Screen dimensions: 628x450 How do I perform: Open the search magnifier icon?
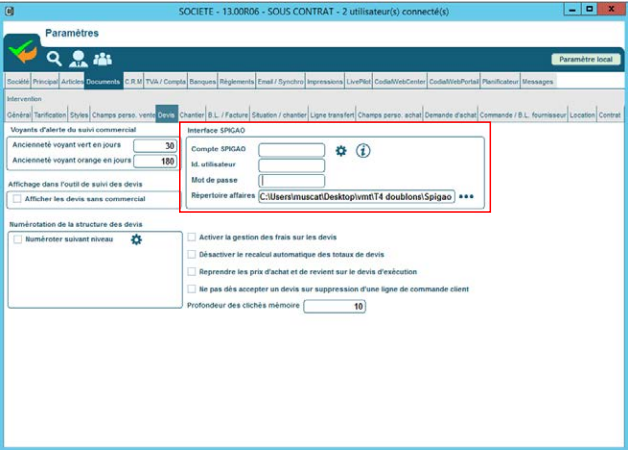pos(54,59)
